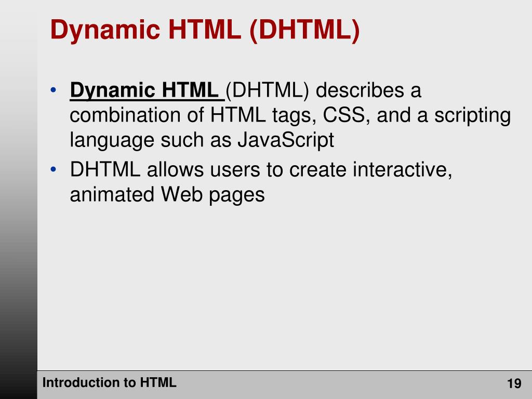The image size is (532, 399).
Task: Click the line "language such as JavaScript"
Action: 202,140
